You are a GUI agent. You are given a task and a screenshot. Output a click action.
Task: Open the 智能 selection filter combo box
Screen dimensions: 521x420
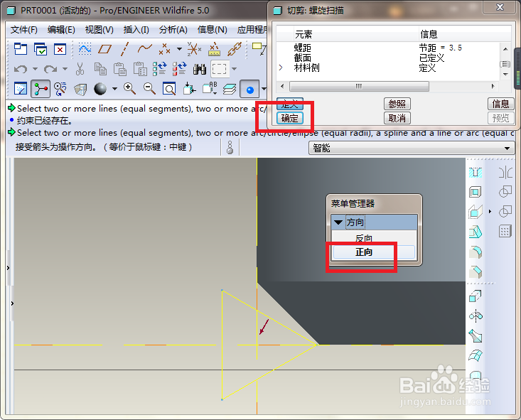click(x=412, y=148)
